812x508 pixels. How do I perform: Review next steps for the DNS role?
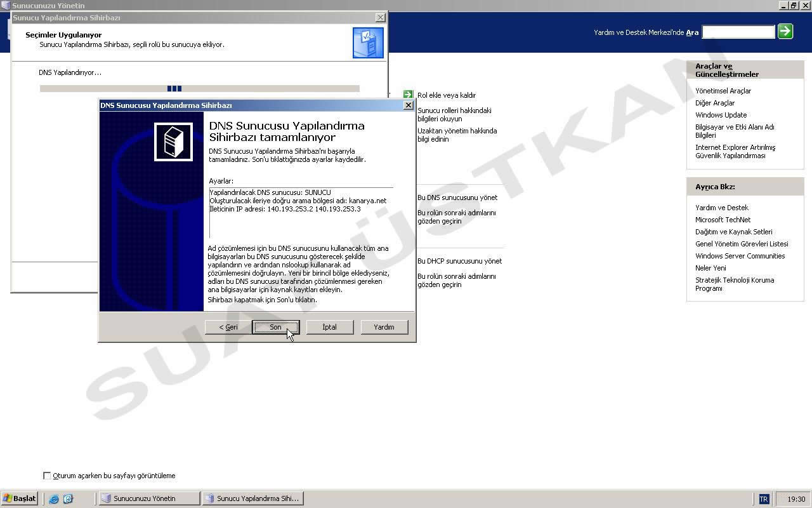[457, 217]
